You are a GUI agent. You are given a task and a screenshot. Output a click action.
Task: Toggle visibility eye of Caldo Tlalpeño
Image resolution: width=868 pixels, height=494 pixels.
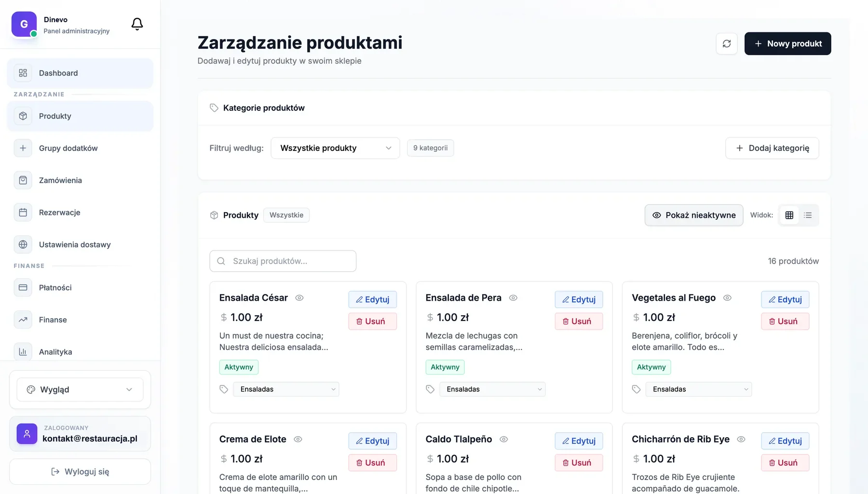504,440
